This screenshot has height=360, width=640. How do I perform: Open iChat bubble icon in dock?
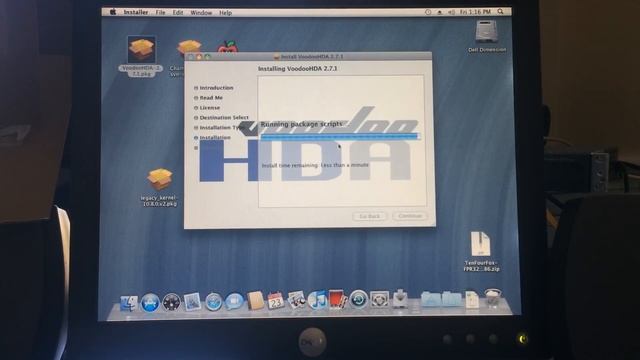(234, 302)
